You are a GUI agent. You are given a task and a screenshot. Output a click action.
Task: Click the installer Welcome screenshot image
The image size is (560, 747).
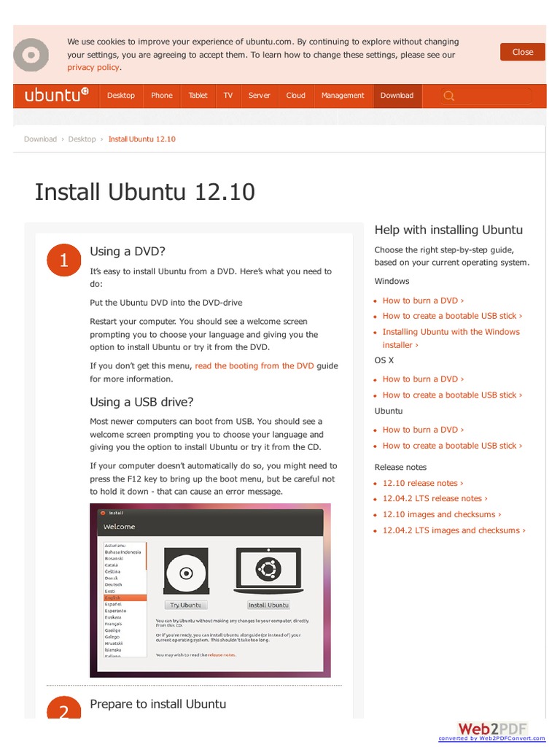point(210,590)
